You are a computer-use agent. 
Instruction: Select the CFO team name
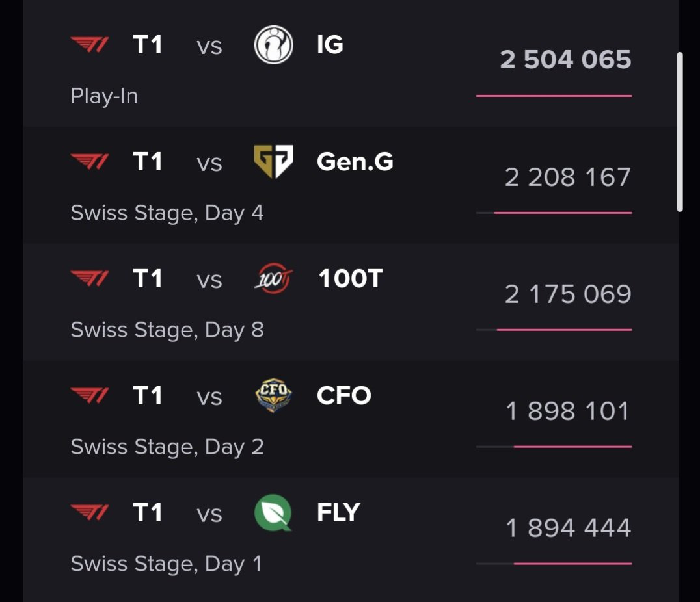[343, 396]
